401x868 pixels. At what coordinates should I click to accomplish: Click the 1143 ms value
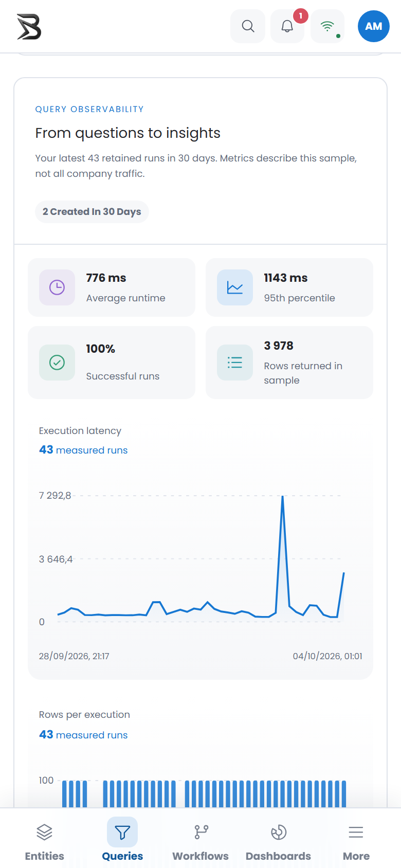point(286,278)
